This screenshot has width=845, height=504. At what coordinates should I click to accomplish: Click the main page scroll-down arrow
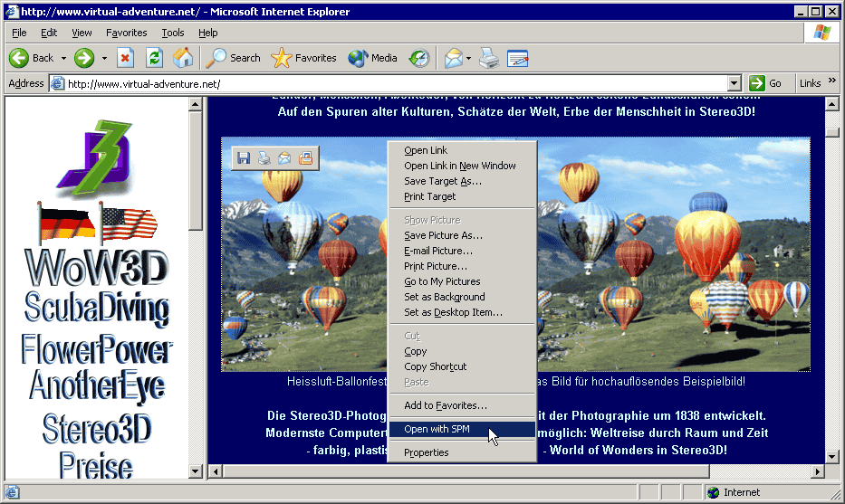(832, 457)
